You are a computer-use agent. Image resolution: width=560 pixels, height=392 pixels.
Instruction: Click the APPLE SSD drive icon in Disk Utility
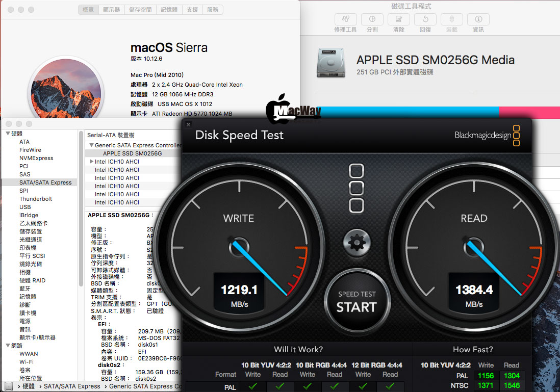[330, 63]
